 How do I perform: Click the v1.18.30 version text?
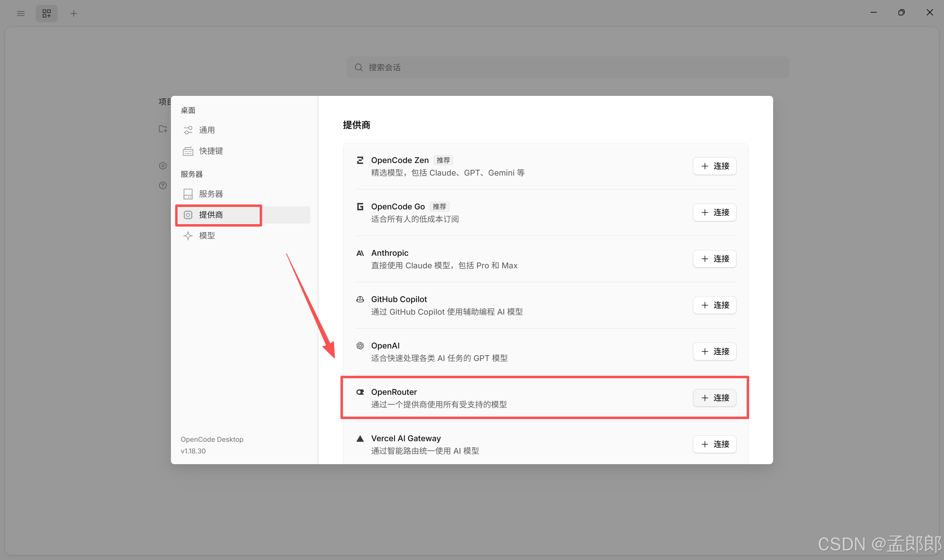[193, 451]
